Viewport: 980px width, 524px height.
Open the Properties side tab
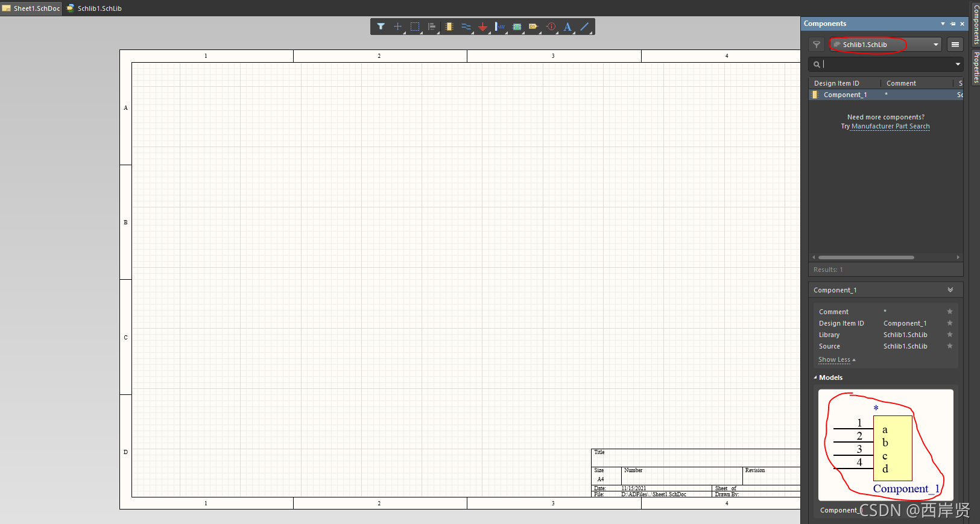(976, 68)
